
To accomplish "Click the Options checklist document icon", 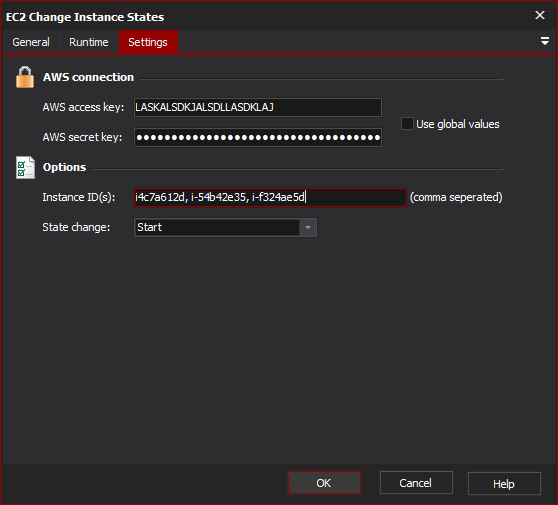I will 25,167.
